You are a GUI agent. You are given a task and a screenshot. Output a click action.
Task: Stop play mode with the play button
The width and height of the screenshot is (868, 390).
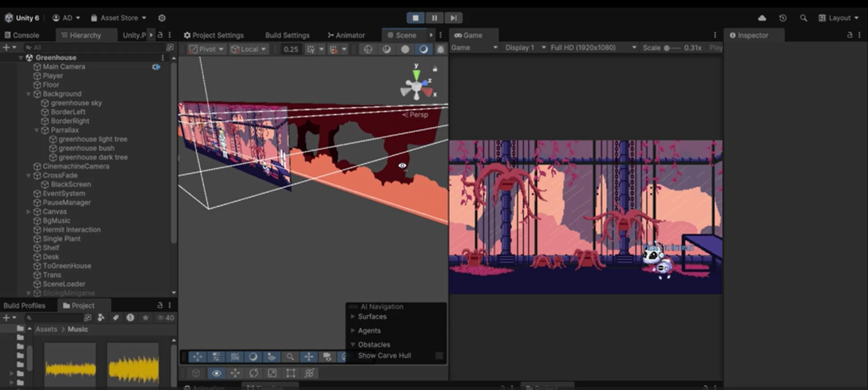pyautogui.click(x=415, y=18)
